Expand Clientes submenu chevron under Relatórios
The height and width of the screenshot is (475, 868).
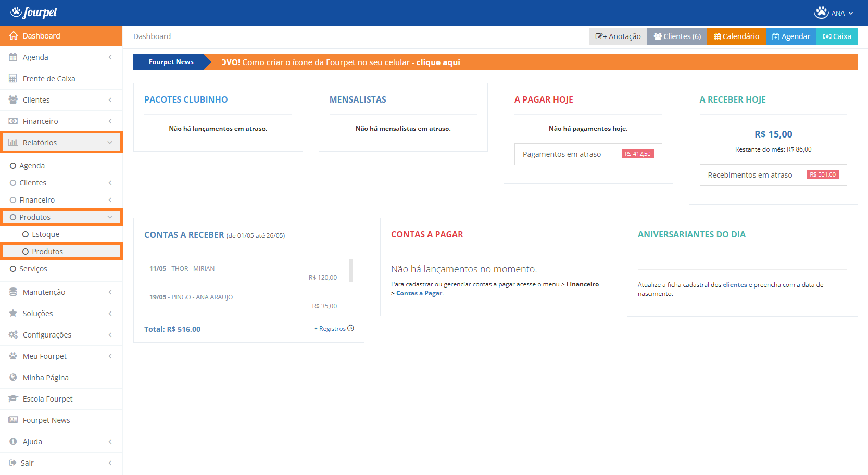[110, 183]
